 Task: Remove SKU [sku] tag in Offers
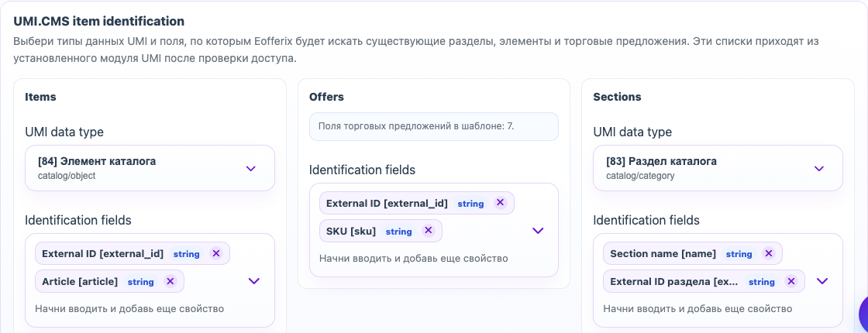(428, 231)
